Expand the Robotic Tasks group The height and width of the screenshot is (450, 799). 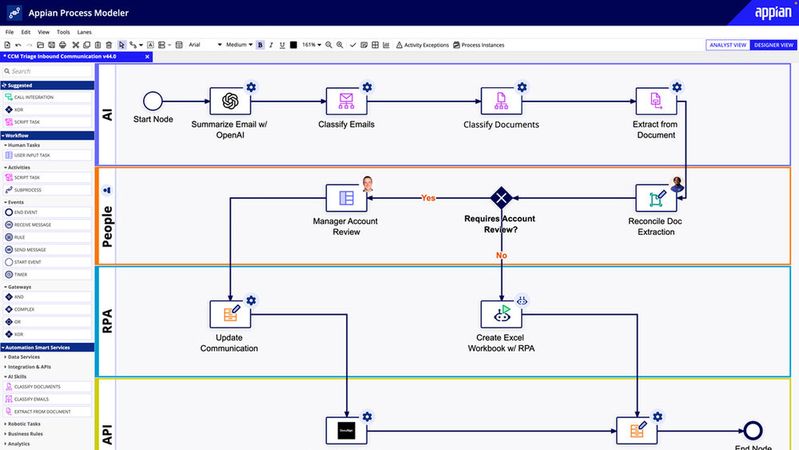pyautogui.click(x=23, y=423)
